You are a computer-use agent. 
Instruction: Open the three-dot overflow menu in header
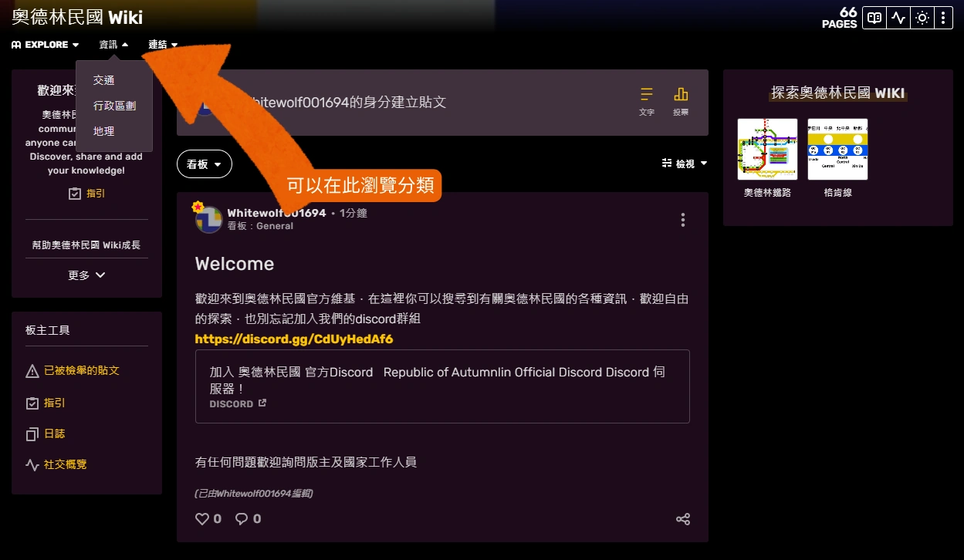coord(944,18)
